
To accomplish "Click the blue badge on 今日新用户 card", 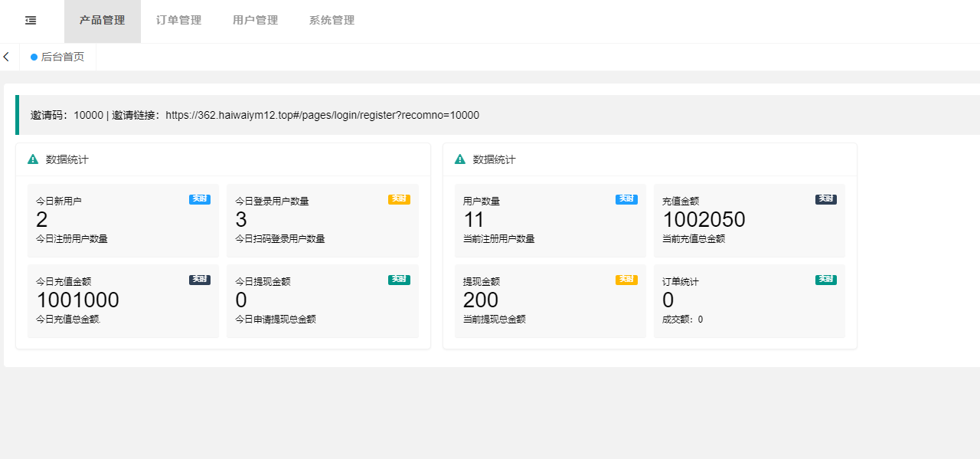I will (x=200, y=199).
